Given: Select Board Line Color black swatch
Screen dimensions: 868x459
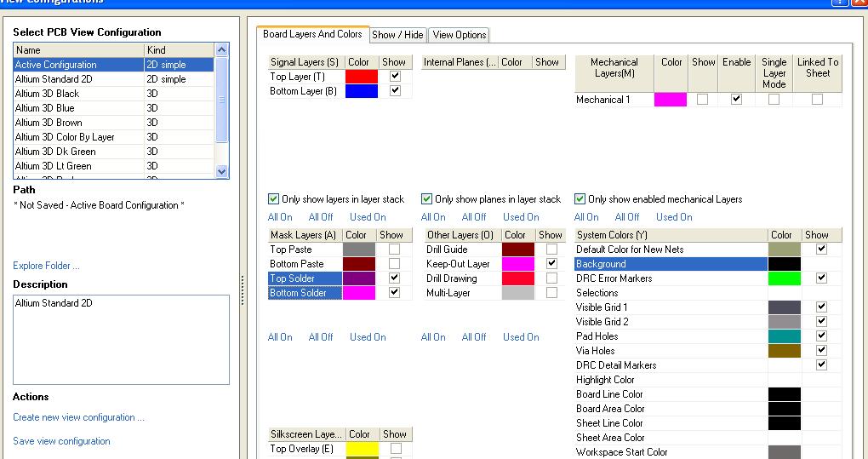Looking at the screenshot, I should [x=785, y=394].
